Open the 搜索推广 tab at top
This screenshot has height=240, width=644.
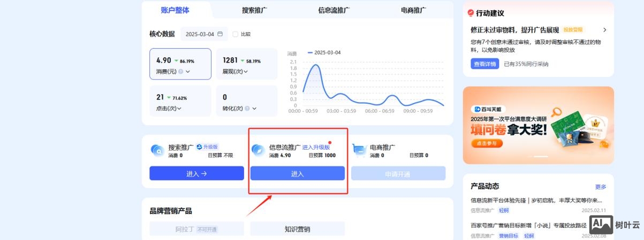click(255, 10)
